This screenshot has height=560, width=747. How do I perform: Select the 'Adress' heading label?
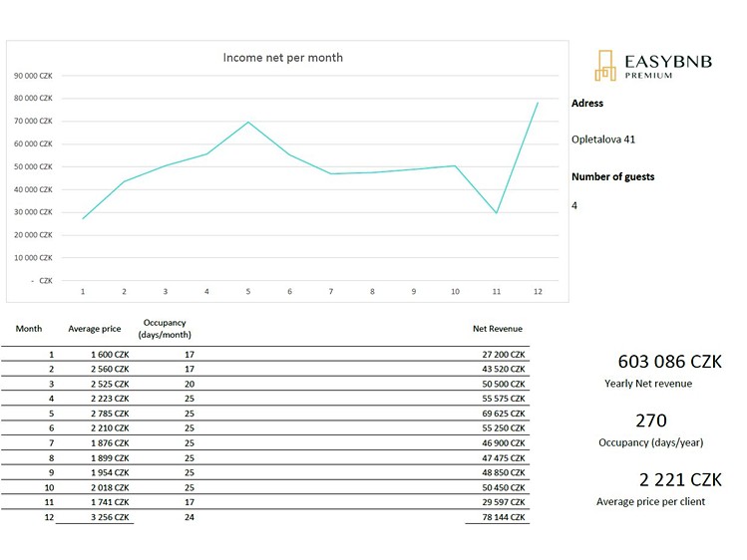587,104
